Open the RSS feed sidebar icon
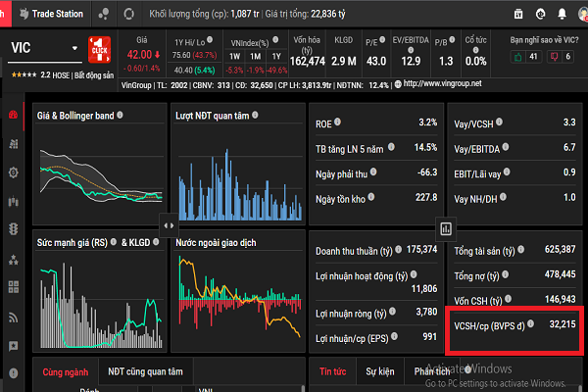Viewport: 588px width, 392px height. tap(13, 318)
